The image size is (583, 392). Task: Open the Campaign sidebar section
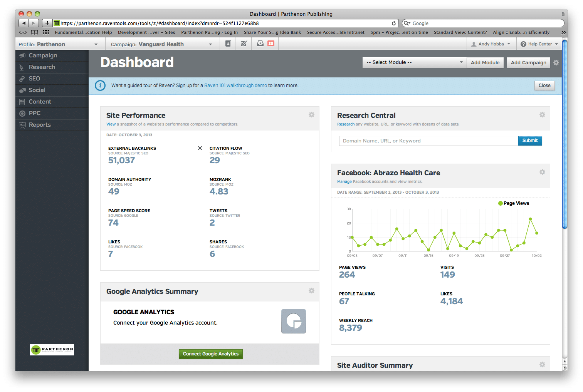pyautogui.click(x=52, y=55)
